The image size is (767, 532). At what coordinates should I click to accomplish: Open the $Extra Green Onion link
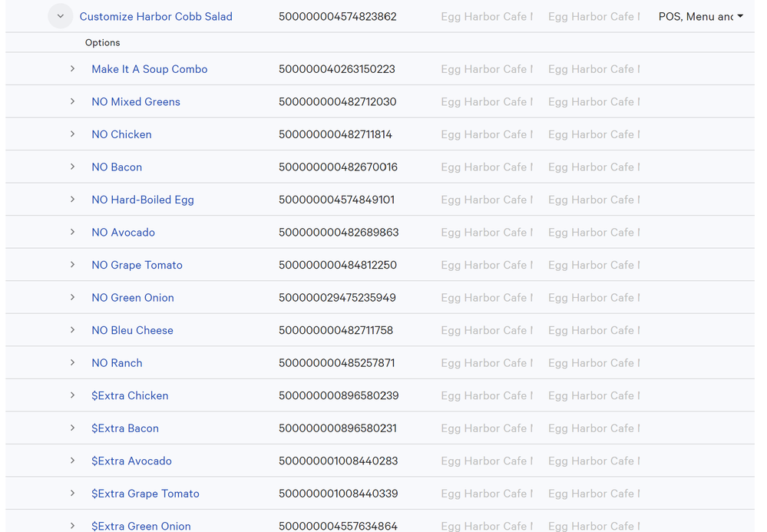click(x=141, y=526)
